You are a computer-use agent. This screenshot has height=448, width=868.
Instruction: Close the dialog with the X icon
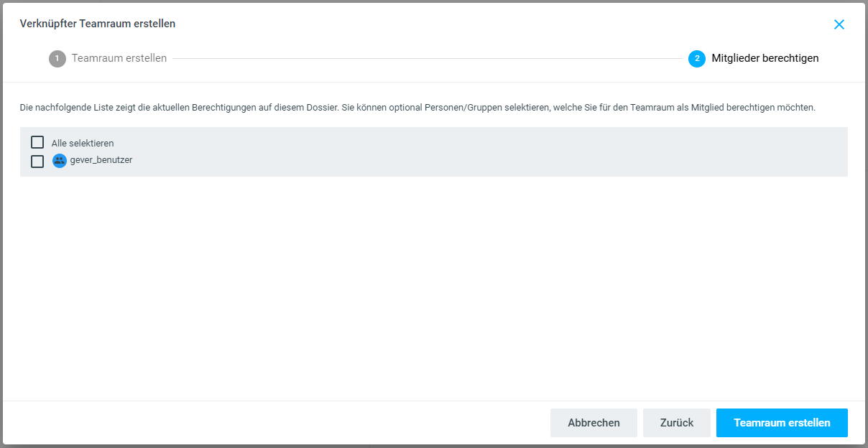[839, 24]
